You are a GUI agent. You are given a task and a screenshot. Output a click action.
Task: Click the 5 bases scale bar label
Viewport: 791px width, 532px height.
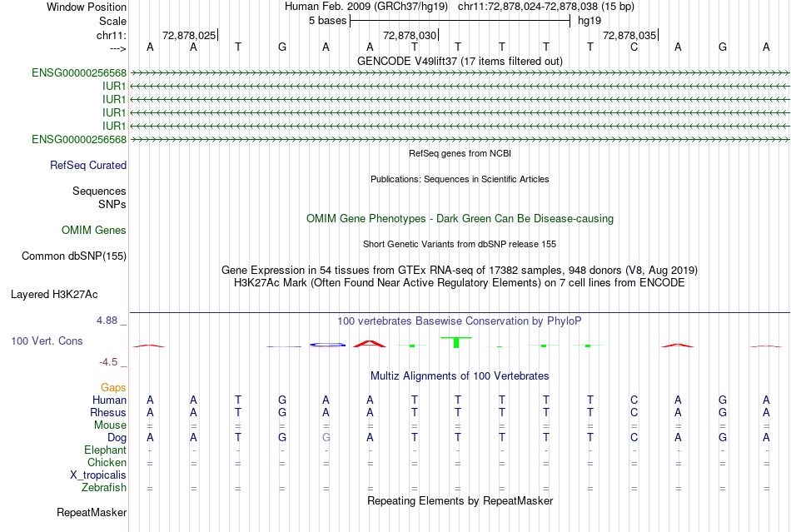(x=328, y=21)
